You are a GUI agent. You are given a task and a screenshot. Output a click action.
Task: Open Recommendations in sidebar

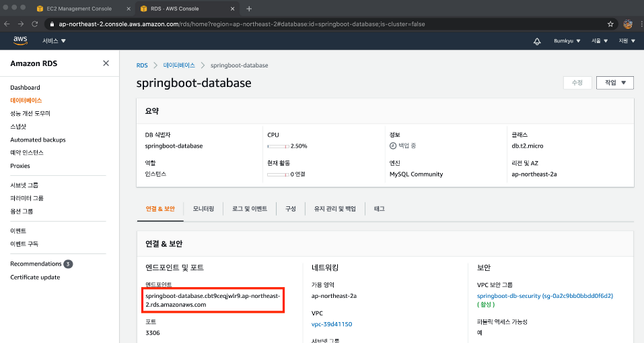pos(36,264)
